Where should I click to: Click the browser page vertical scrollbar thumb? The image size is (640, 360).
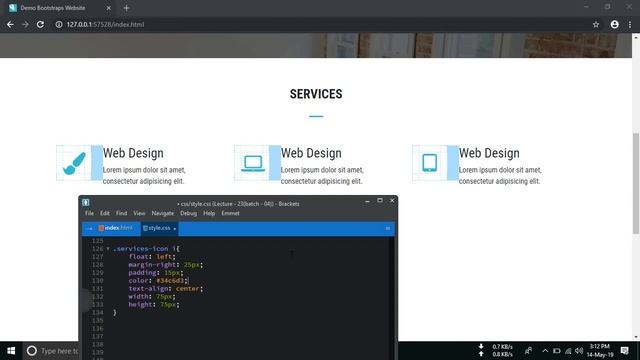pyautogui.click(x=636, y=183)
